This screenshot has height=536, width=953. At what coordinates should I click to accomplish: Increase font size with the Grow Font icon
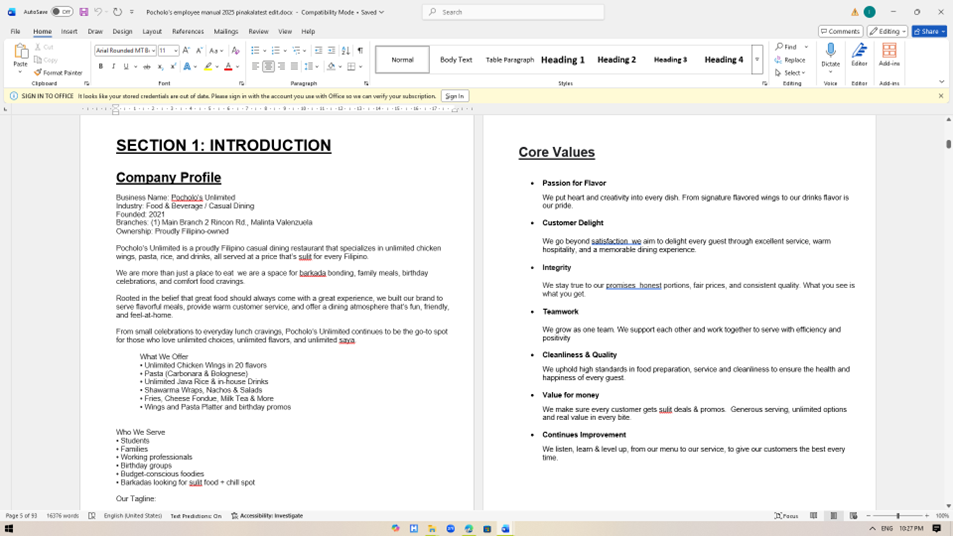click(x=186, y=50)
